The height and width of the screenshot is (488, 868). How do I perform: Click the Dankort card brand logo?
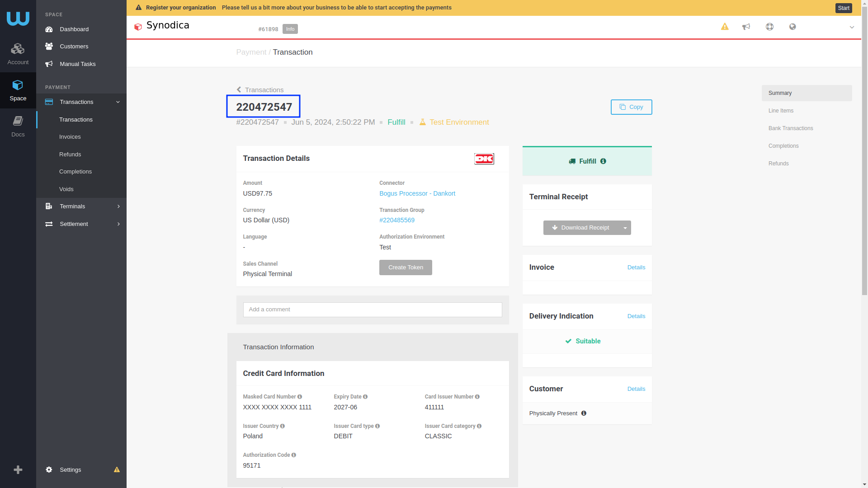484,159
